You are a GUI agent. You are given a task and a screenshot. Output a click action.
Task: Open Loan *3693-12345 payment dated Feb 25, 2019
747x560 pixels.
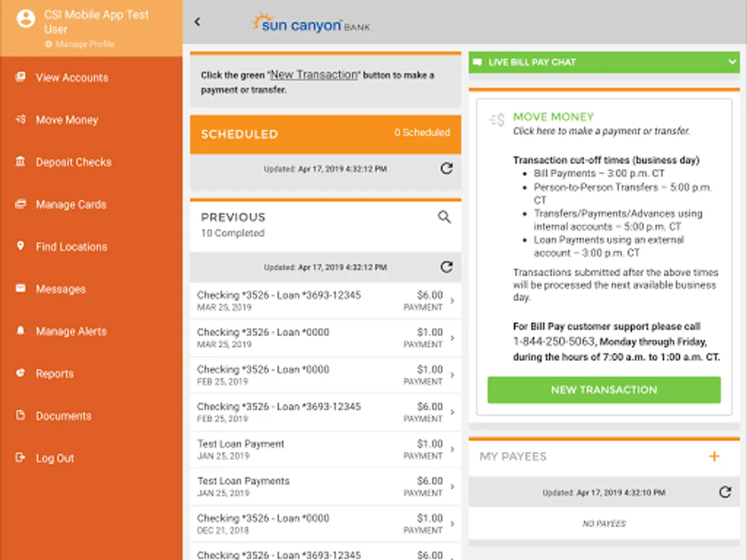[x=326, y=413]
